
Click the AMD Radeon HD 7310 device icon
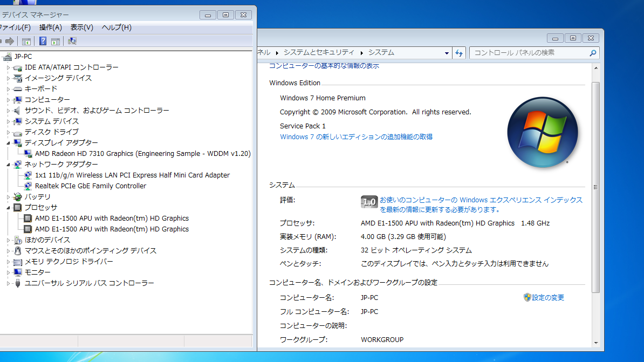(28, 154)
